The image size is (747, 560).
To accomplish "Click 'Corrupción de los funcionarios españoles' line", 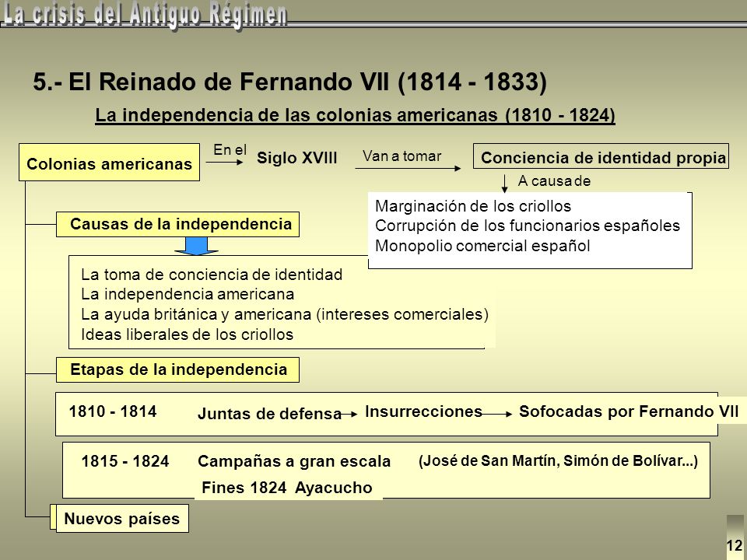I will click(528, 226).
